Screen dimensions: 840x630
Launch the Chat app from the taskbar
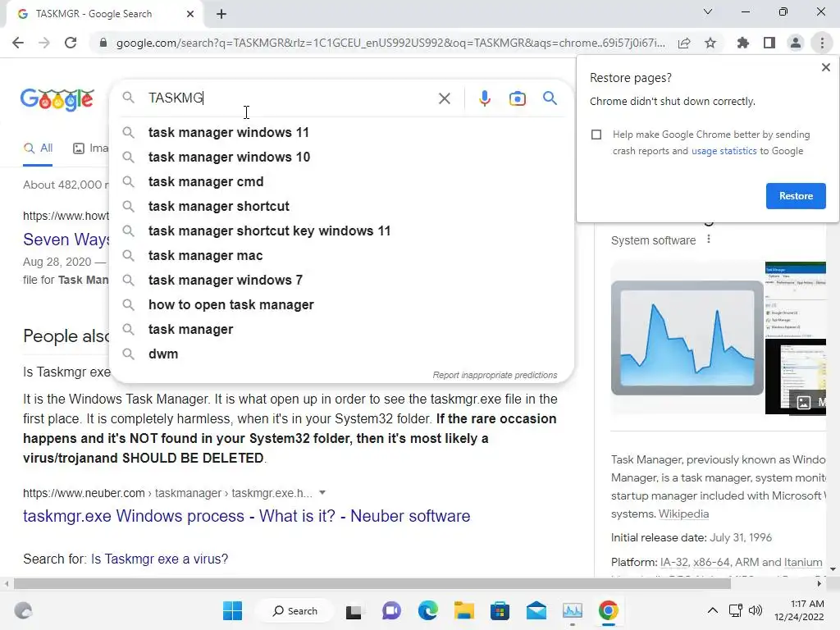pos(391,610)
